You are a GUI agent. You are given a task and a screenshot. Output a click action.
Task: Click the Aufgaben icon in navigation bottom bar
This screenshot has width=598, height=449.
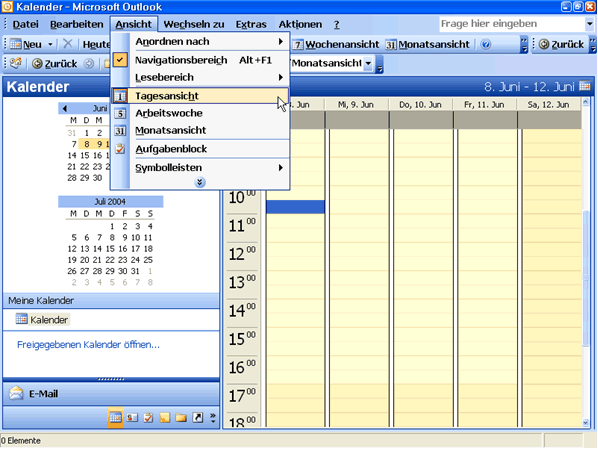148,418
